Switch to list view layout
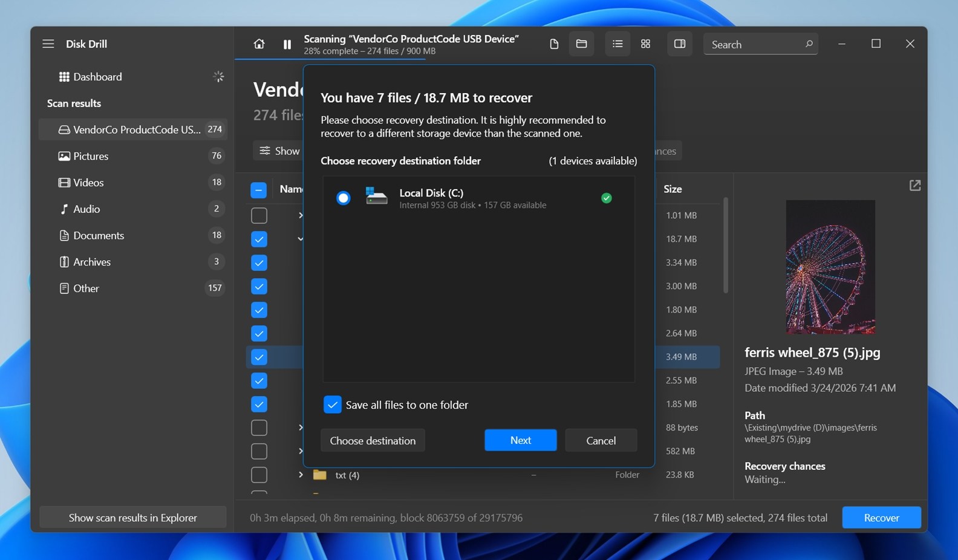Screen dimensions: 958x560 click(x=617, y=44)
